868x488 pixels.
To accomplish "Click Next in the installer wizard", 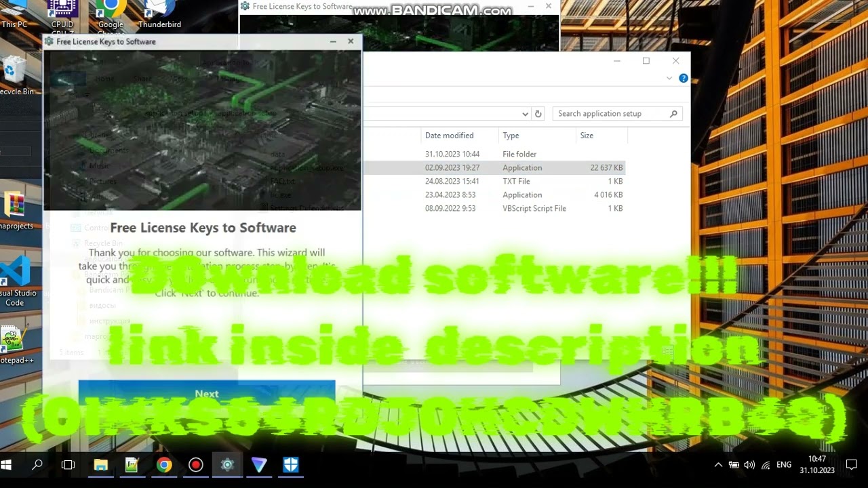I will click(x=207, y=394).
